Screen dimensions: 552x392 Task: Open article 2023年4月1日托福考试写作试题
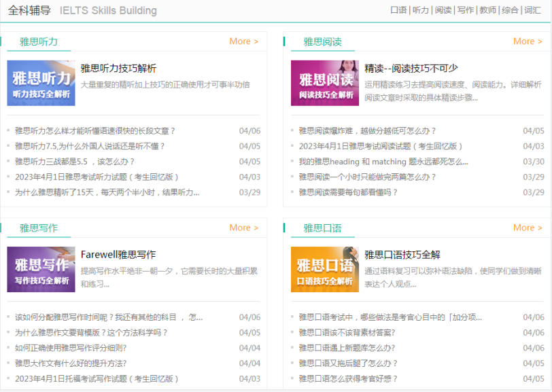point(97,379)
